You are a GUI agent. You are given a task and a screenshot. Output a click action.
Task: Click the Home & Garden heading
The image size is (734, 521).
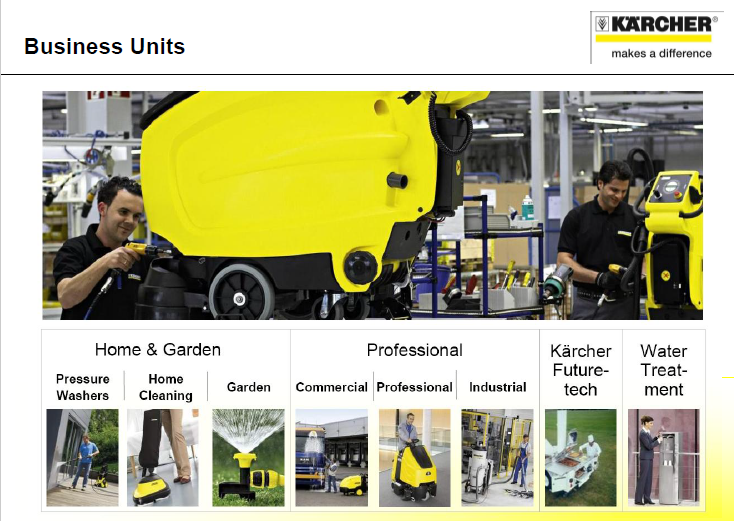[158, 350]
